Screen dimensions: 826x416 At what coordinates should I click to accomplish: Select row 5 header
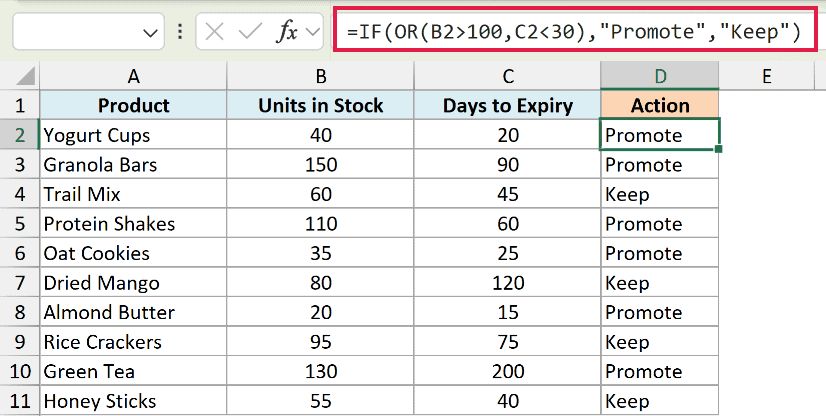pos(19,223)
